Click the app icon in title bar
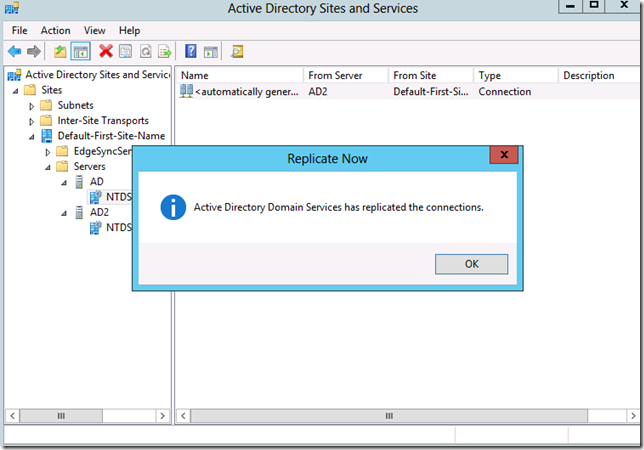The height and width of the screenshot is (450, 644). click(x=12, y=8)
